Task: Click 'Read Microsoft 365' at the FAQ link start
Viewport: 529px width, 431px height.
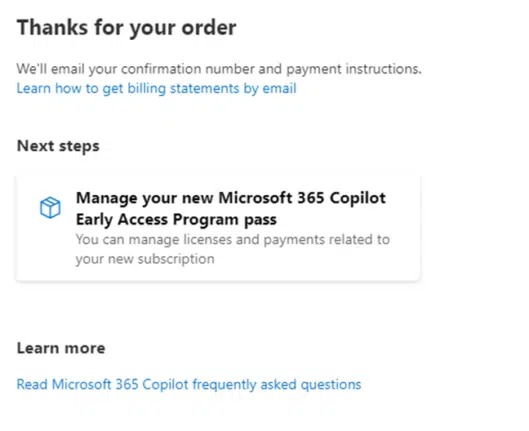Action: 77,384
